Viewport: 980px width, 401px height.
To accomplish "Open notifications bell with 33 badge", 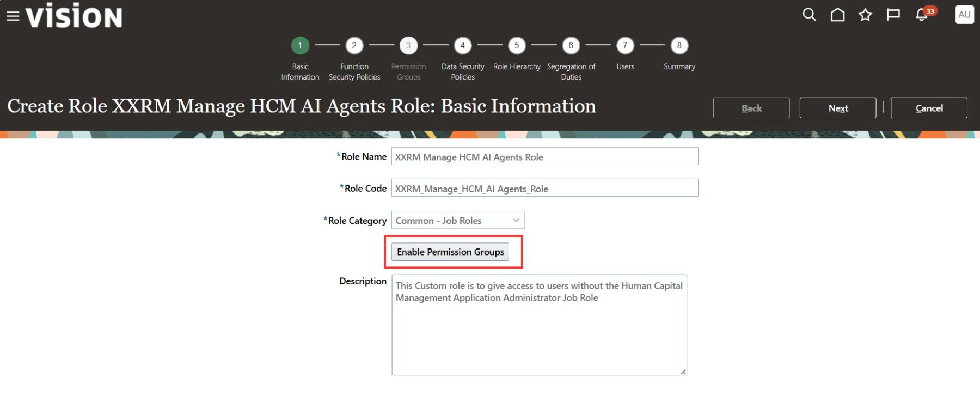I will (x=922, y=15).
